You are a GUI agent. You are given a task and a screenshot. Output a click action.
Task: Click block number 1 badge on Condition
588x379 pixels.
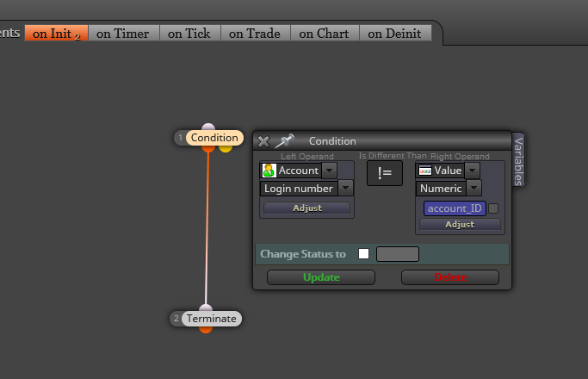[181, 138]
